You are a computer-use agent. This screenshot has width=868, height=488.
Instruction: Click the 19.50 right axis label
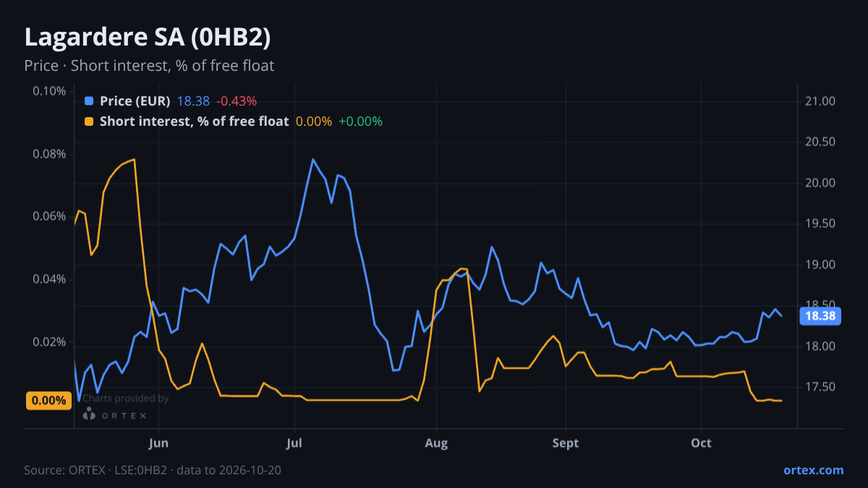820,224
